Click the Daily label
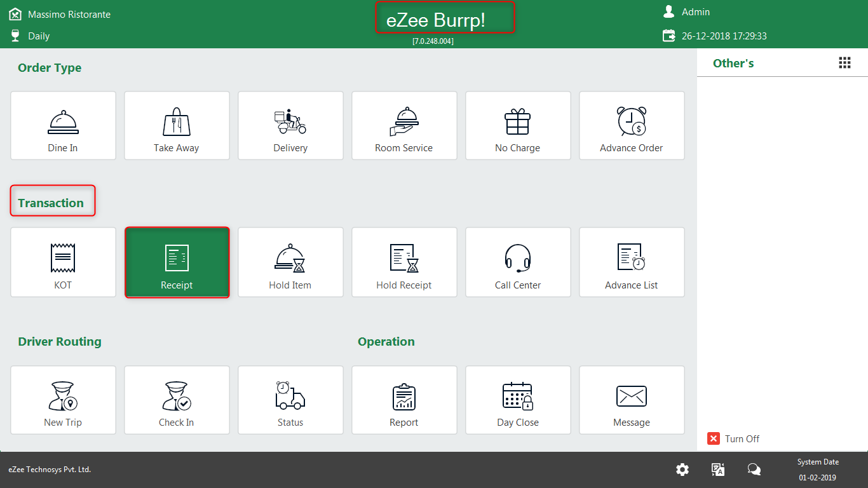Viewport: 868px width, 488px height. click(x=39, y=36)
